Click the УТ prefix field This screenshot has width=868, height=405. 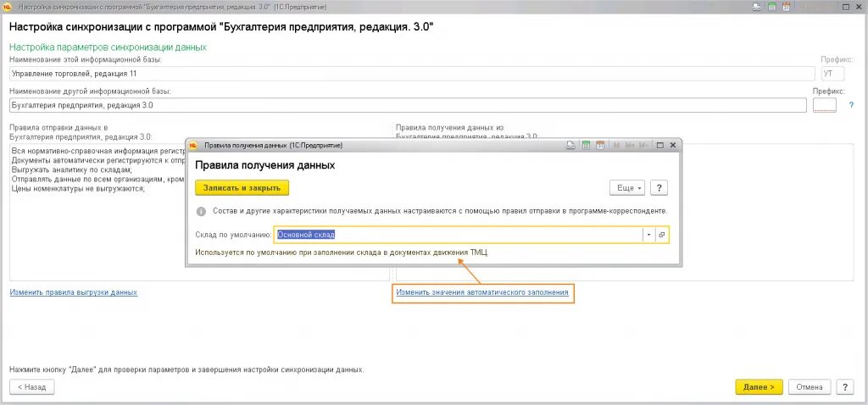832,74
